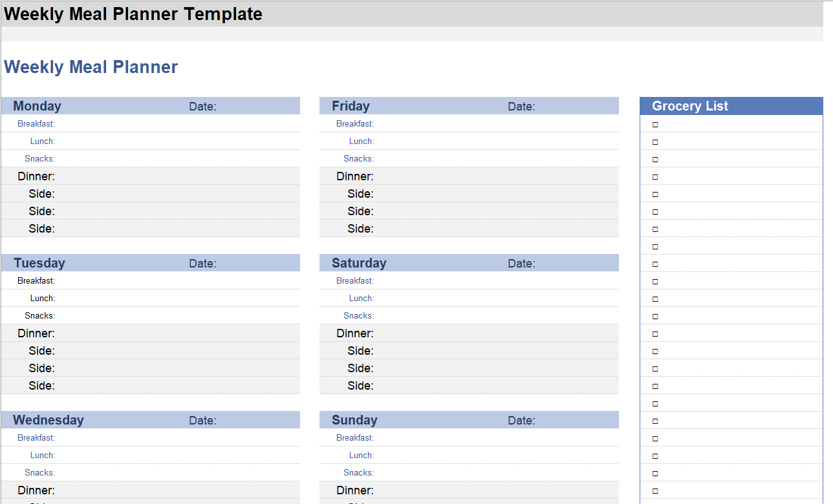Select the Weekly Meal Planner Template title

coord(133,14)
